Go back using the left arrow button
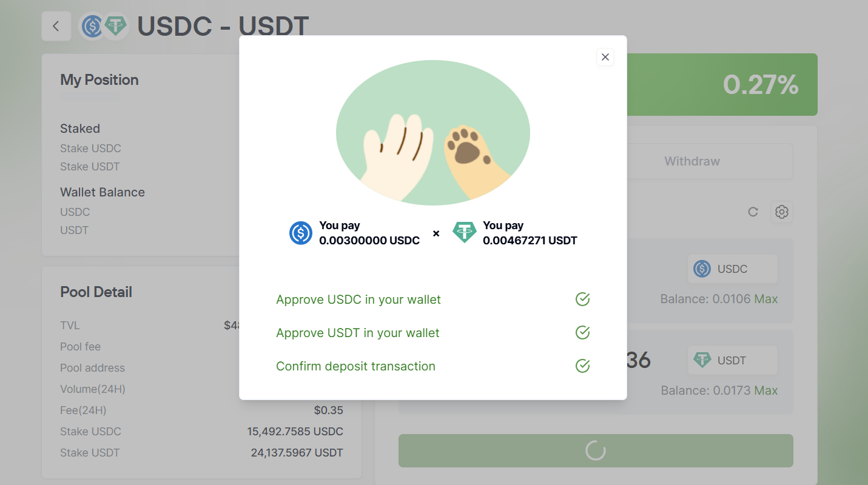The image size is (868, 485). 56,26
